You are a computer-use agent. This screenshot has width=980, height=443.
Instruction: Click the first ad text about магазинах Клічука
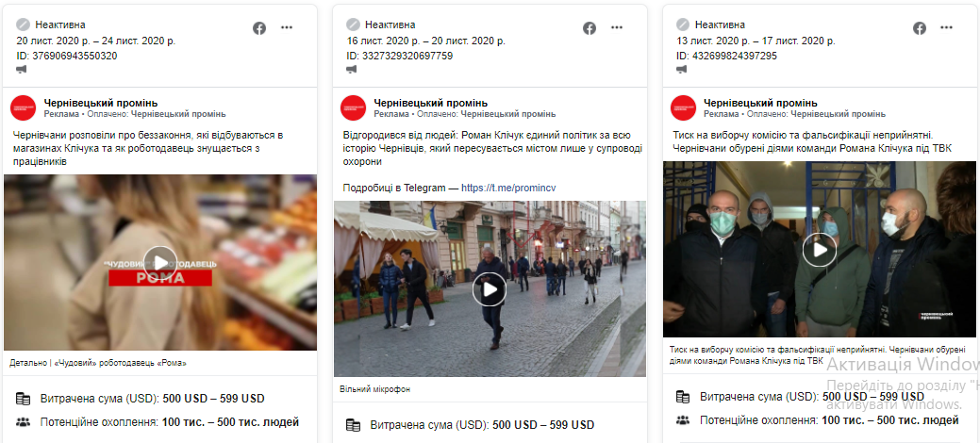148,148
